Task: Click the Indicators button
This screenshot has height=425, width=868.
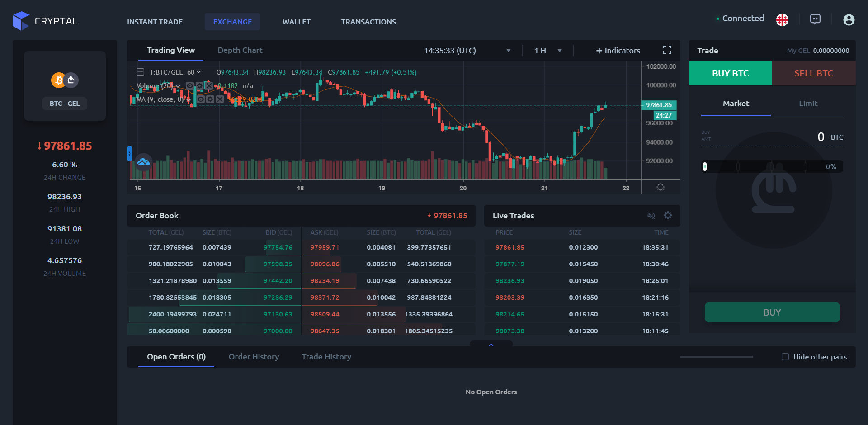Action: pyautogui.click(x=618, y=51)
